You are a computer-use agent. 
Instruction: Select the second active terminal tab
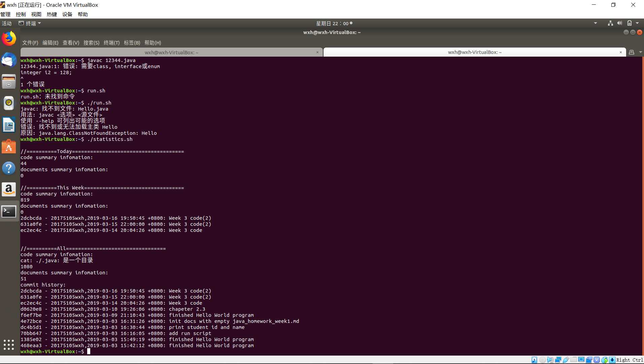[x=475, y=52]
